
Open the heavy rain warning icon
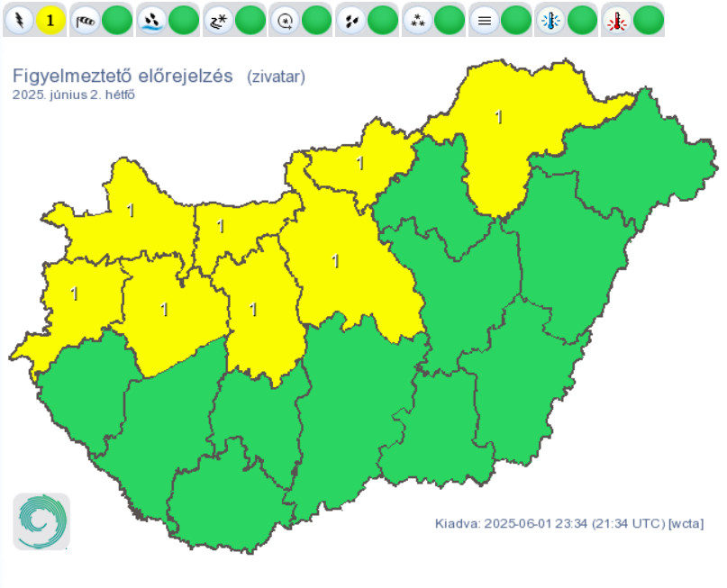coord(153,19)
